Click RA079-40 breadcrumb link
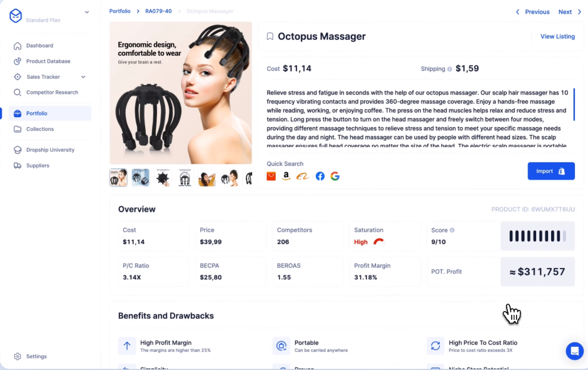The image size is (588, 370). click(158, 11)
